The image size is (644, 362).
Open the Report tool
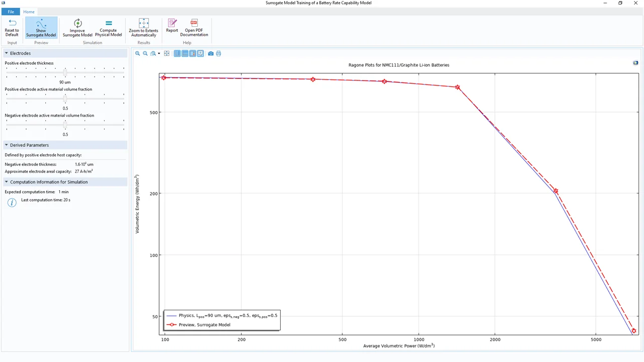(172, 26)
